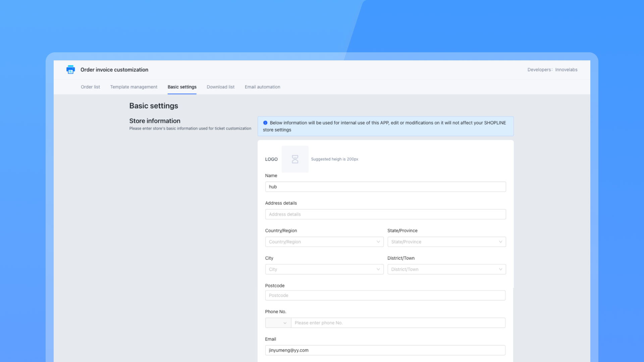This screenshot has width=644, height=362.
Task: Switch to Template management tab
Action: click(133, 87)
